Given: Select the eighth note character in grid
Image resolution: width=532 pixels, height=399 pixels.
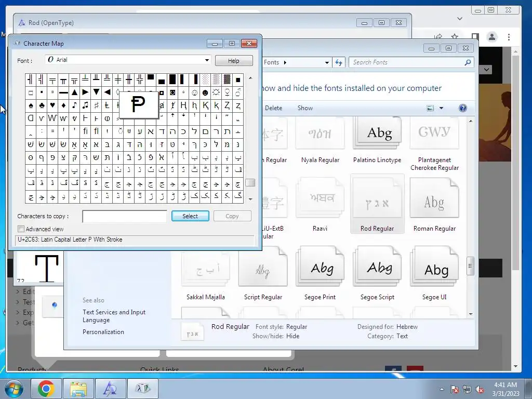Looking at the screenshot, I should pyautogui.click(x=74, y=105).
